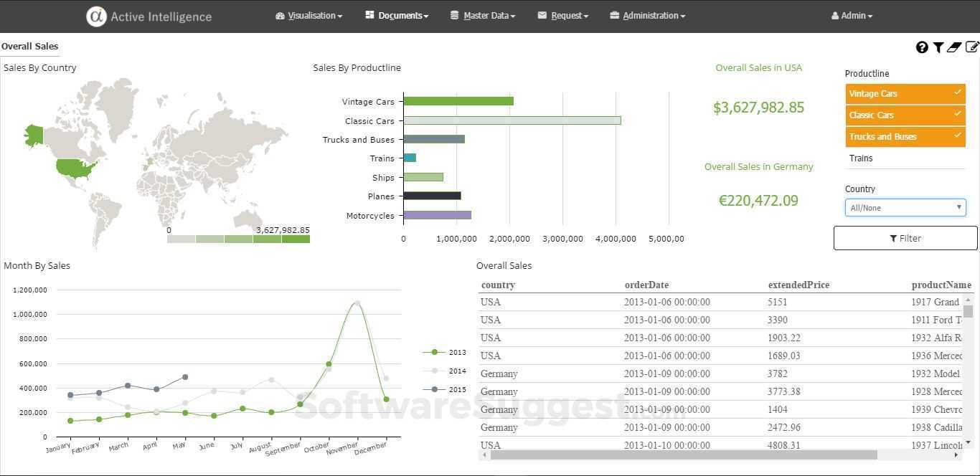Open the Country All/None dropdown
This screenshot has height=476, width=980.
tap(905, 207)
